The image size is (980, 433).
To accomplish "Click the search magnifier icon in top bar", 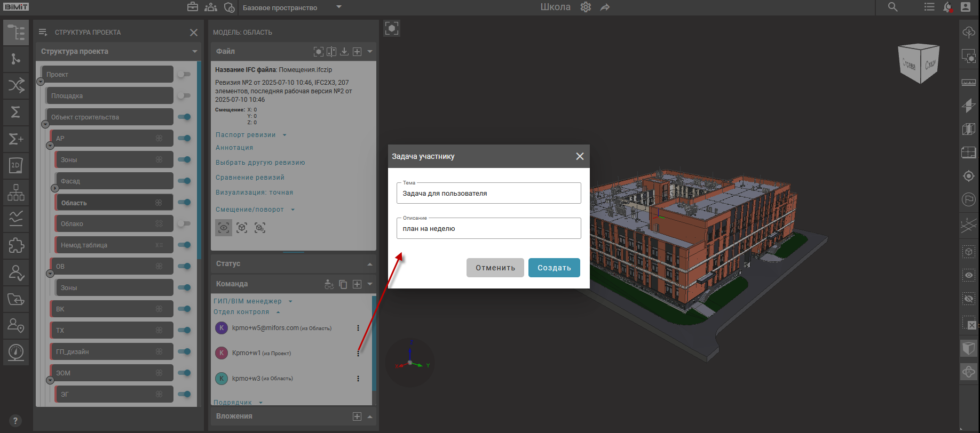I will point(892,7).
